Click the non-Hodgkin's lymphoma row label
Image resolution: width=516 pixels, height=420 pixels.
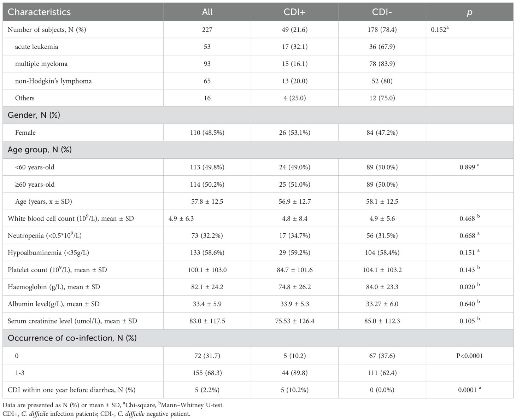click(53, 81)
